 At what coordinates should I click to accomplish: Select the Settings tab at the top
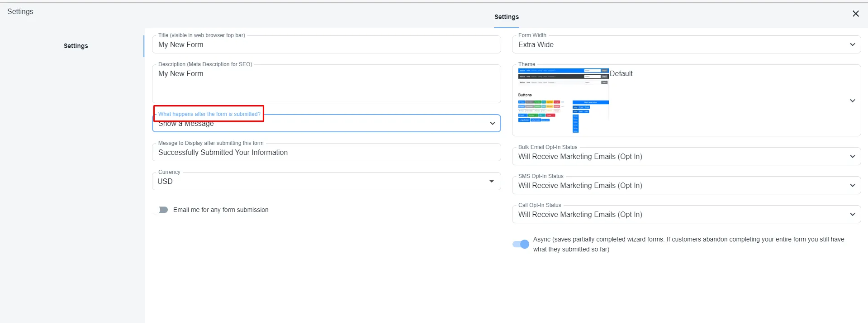pos(507,17)
